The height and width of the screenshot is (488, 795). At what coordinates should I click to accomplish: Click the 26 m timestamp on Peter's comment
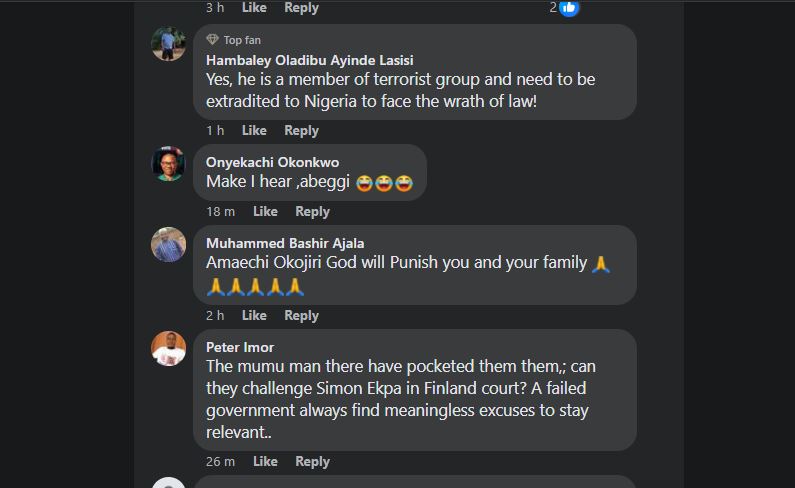(x=220, y=461)
